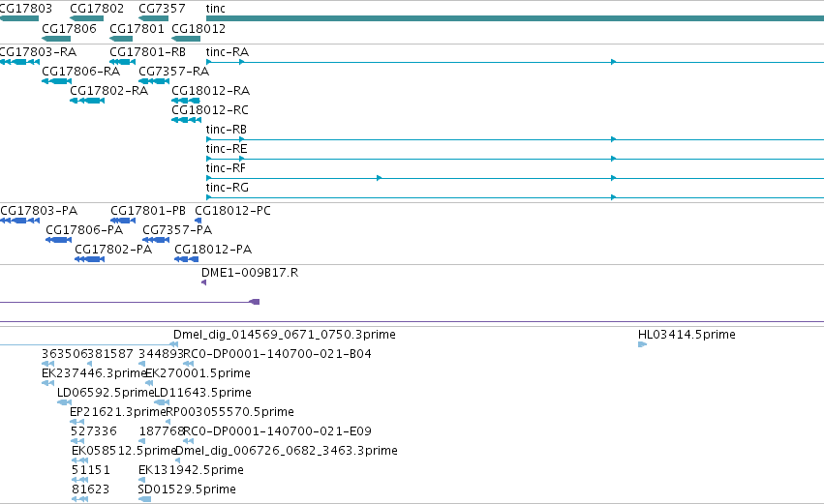Select transcript CG17801-RB

click(x=148, y=52)
